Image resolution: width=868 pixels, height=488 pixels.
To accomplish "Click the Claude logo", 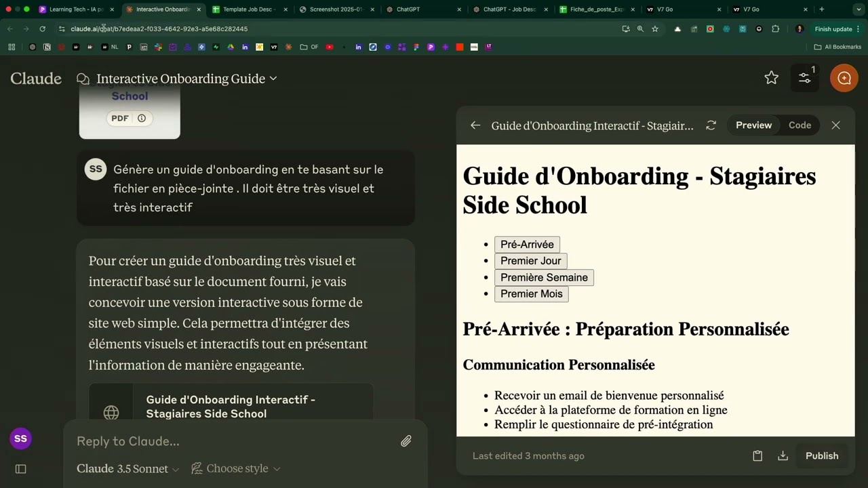I will (36, 79).
